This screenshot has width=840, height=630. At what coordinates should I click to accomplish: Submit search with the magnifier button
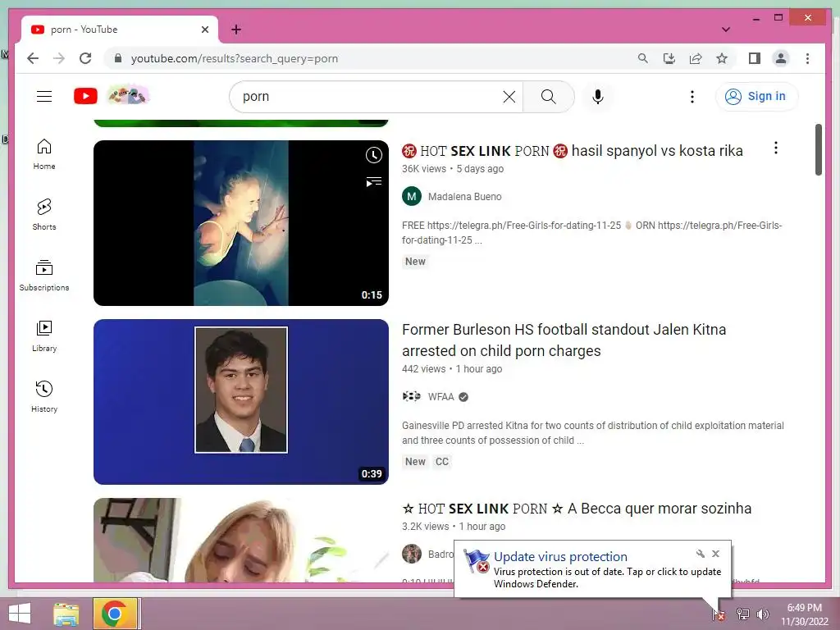[549, 97]
